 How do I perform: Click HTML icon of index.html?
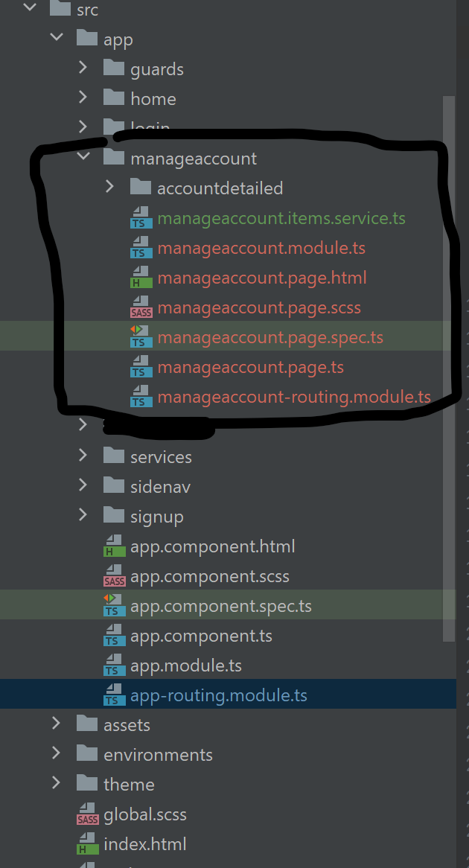pos(88,843)
